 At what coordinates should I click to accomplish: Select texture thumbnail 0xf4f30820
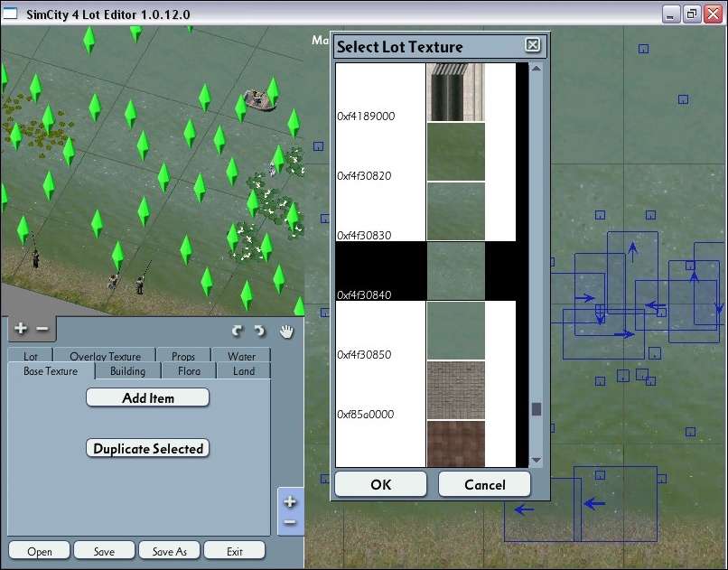click(456, 152)
